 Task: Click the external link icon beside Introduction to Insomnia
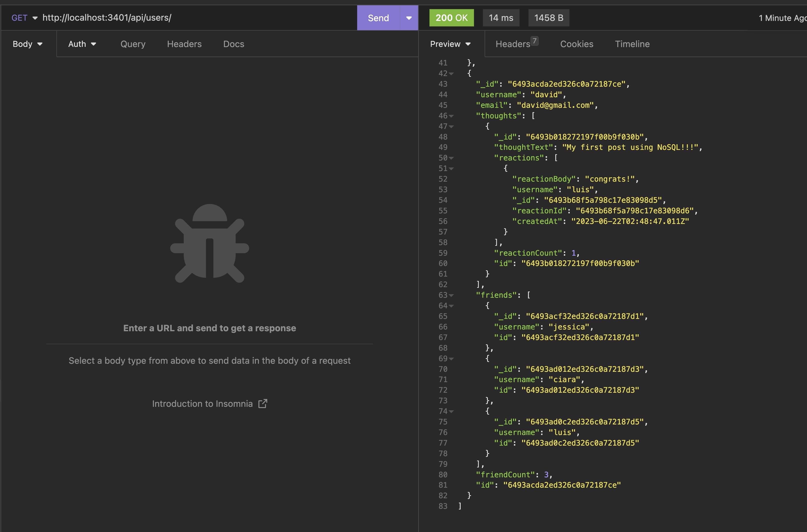click(x=262, y=404)
